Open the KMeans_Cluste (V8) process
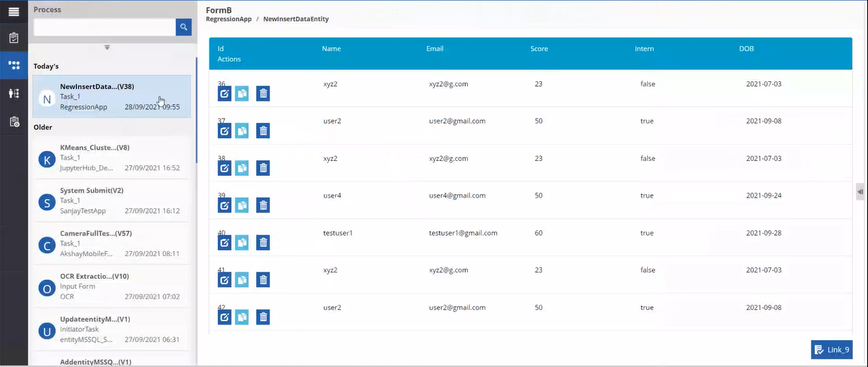 [111, 158]
